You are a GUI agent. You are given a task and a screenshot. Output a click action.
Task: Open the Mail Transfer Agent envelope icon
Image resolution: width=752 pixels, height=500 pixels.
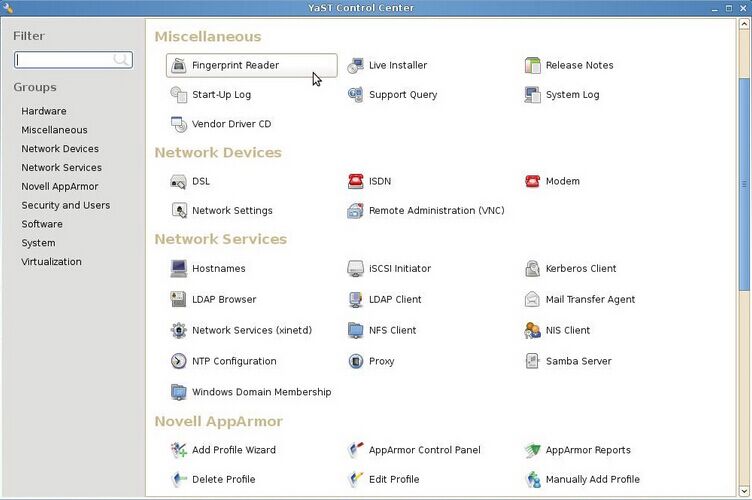[x=532, y=299]
